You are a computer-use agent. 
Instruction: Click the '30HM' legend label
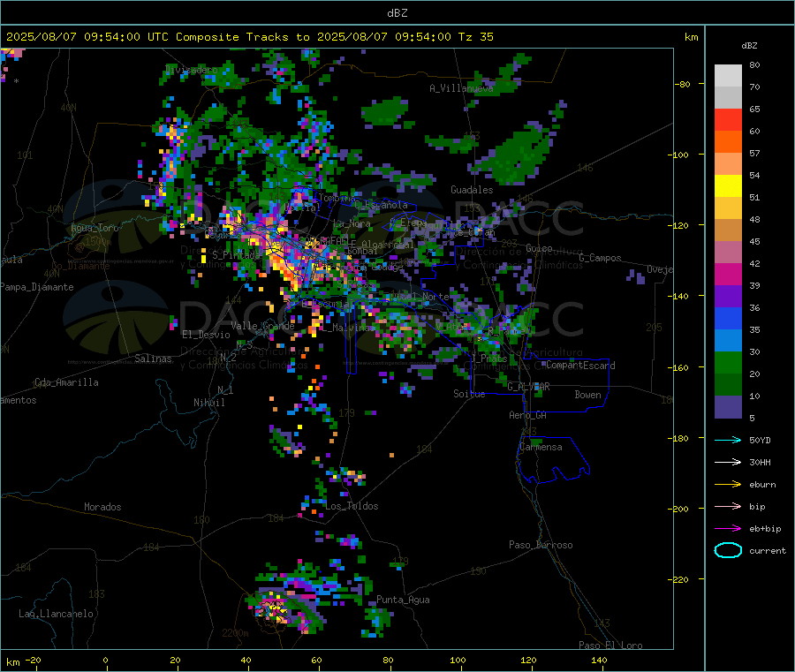760,462
